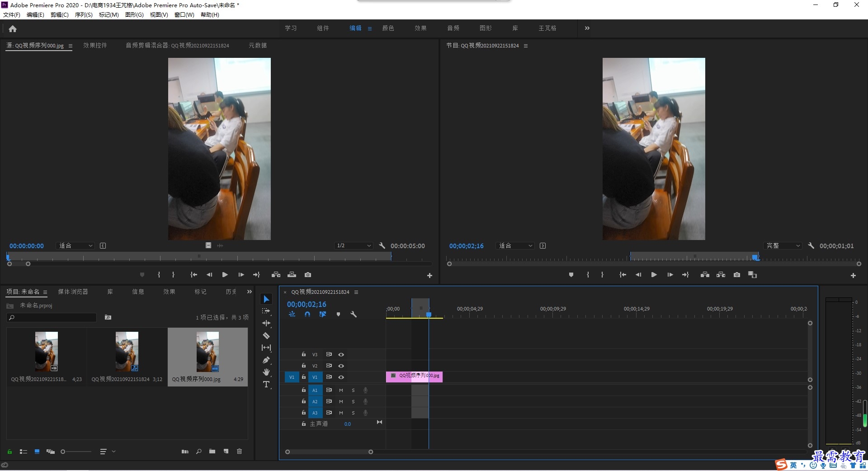Click Overwrite button in Source monitor

[292, 275]
